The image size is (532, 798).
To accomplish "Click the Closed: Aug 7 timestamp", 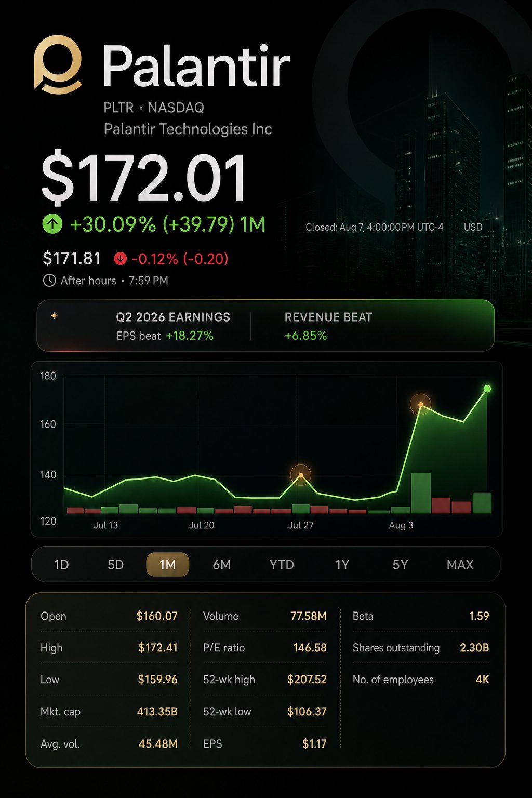I will (375, 227).
